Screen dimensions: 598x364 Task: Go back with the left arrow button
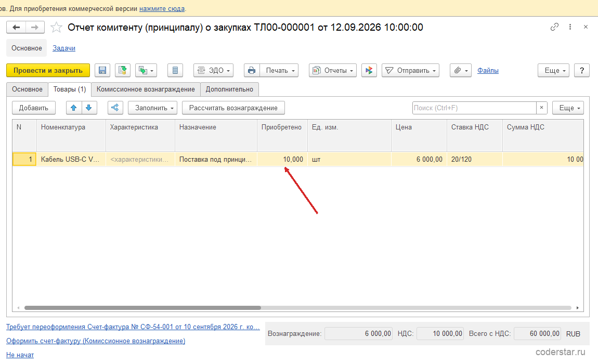click(16, 28)
